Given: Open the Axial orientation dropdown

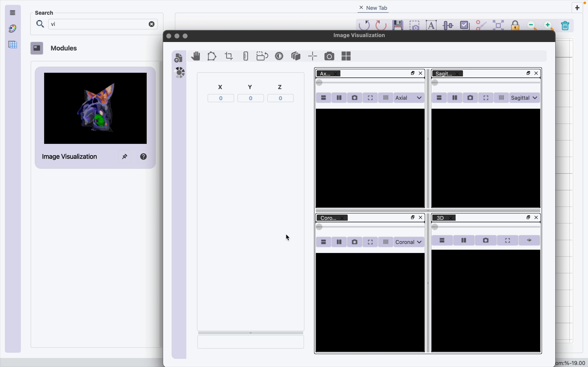Looking at the screenshot, I should [409, 98].
